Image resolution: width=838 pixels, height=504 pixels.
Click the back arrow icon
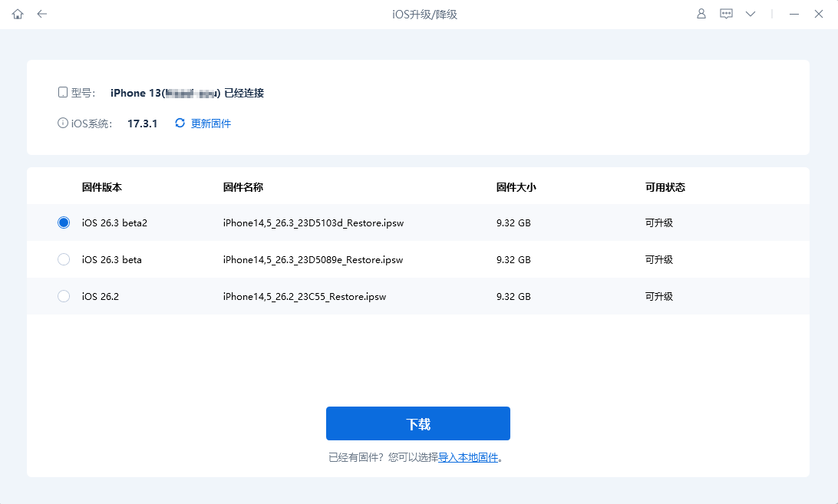click(41, 13)
